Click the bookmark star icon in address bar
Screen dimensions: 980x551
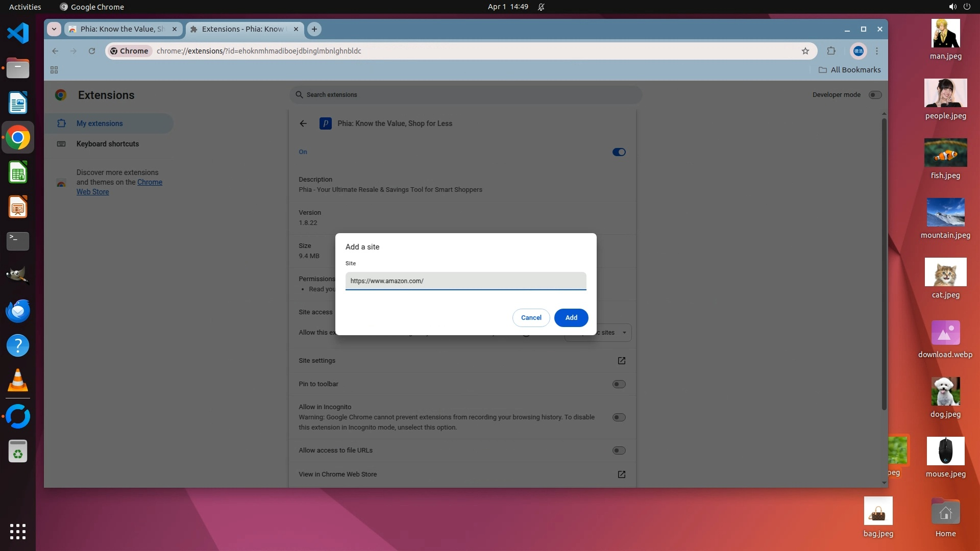(x=805, y=51)
